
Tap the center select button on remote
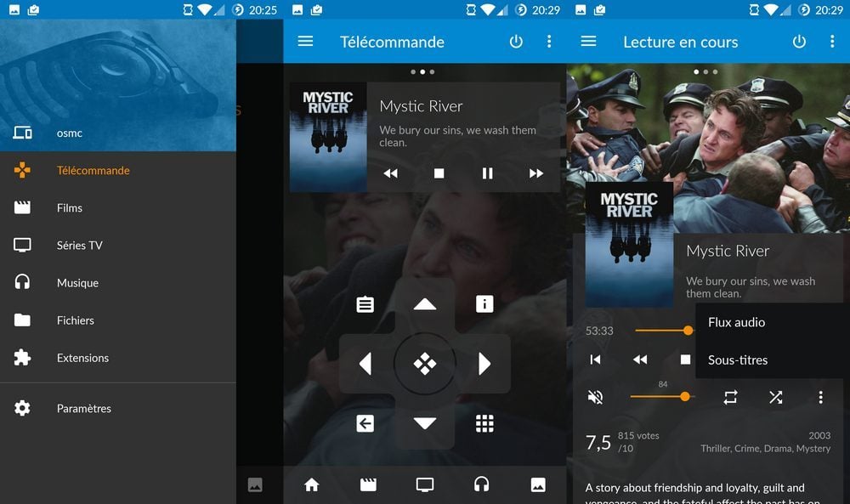425,364
